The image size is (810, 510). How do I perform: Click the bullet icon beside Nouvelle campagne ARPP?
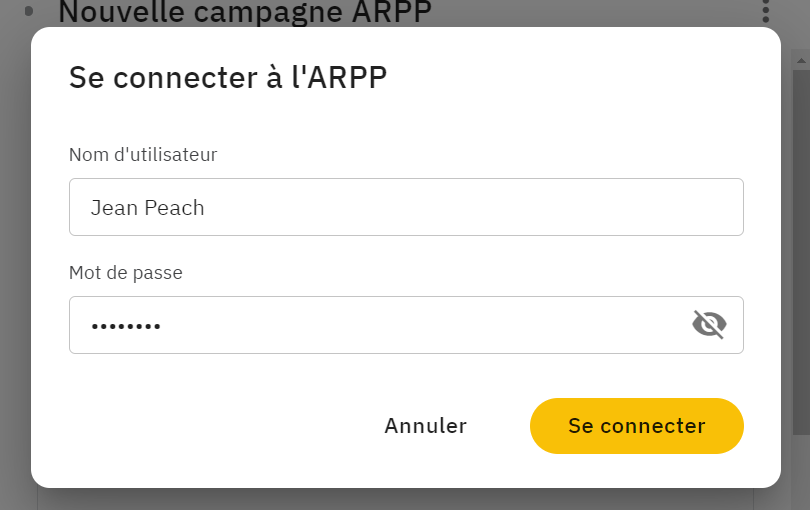pyautogui.click(x=29, y=11)
